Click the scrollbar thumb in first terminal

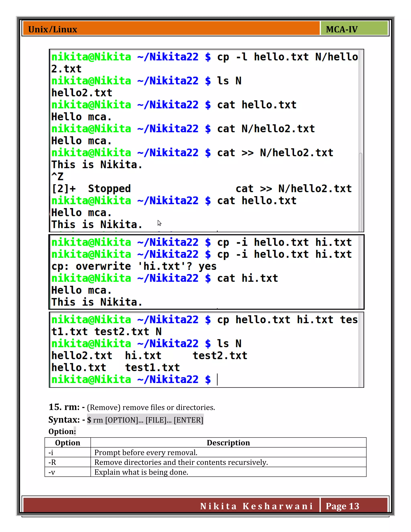(361, 192)
